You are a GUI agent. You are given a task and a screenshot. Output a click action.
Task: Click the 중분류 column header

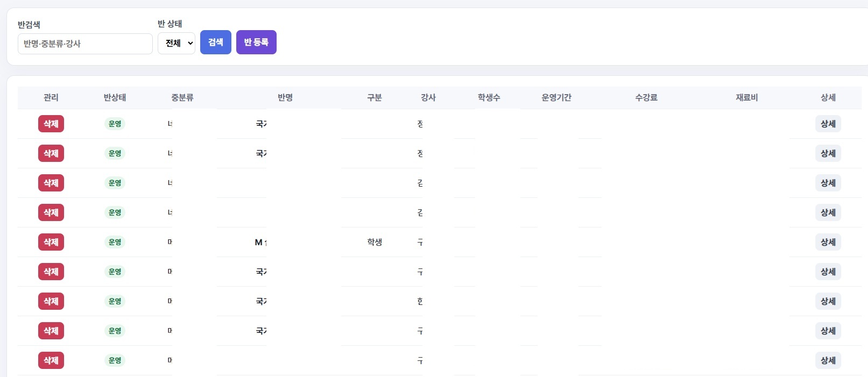click(182, 97)
